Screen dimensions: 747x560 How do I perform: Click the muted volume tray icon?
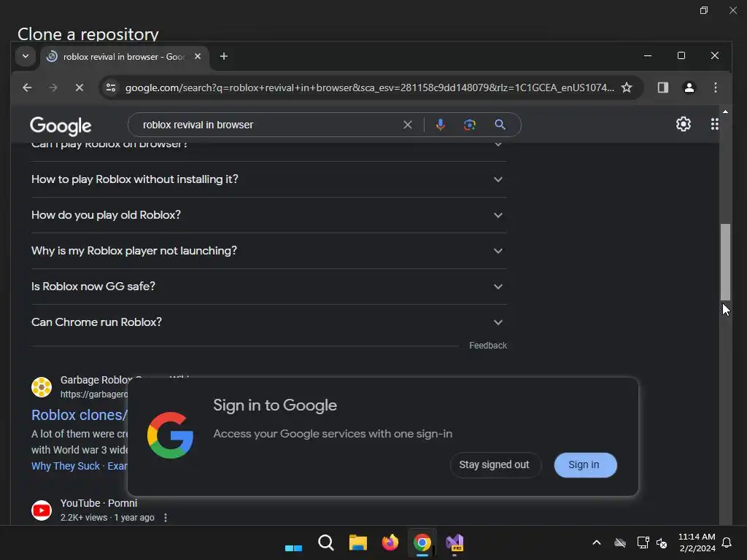[661, 542]
